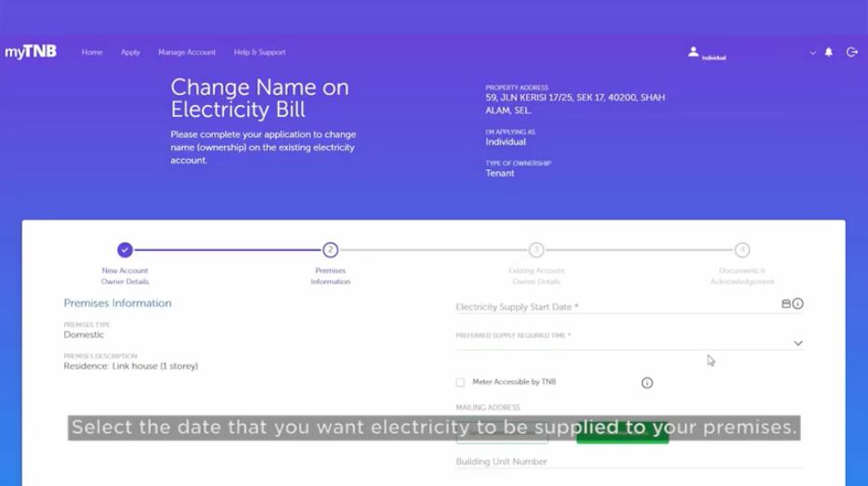Open the Manage Account menu
The width and height of the screenshot is (868, 486).
point(187,53)
